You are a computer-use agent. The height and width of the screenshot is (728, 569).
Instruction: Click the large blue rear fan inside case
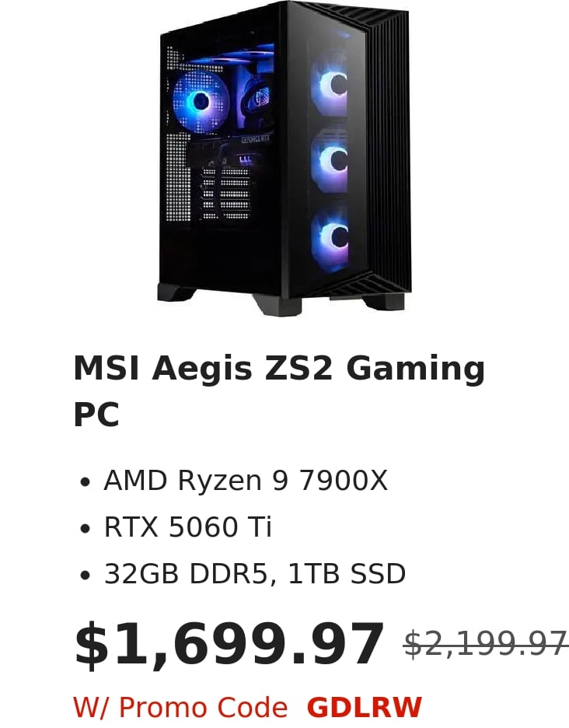pyautogui.click(x=199, y=100)
